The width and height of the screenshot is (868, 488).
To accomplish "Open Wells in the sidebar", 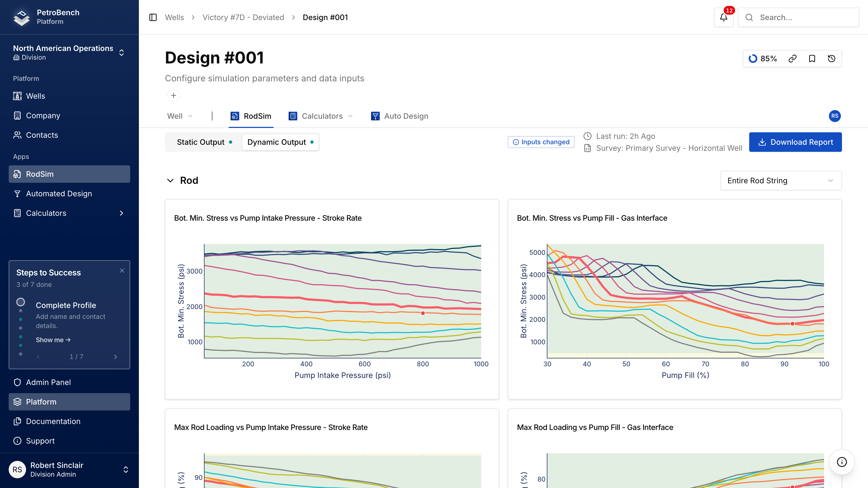I will tap(69, 96).
